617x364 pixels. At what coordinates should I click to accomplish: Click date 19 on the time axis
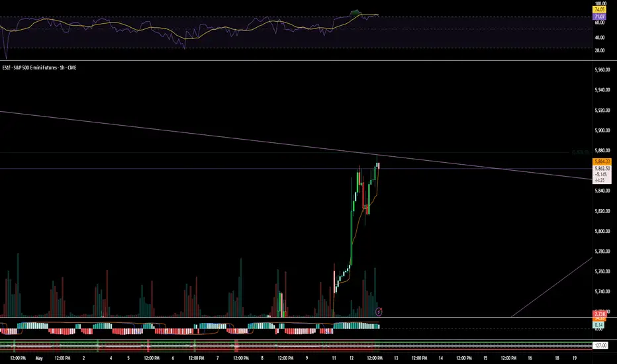coord(575,358)
